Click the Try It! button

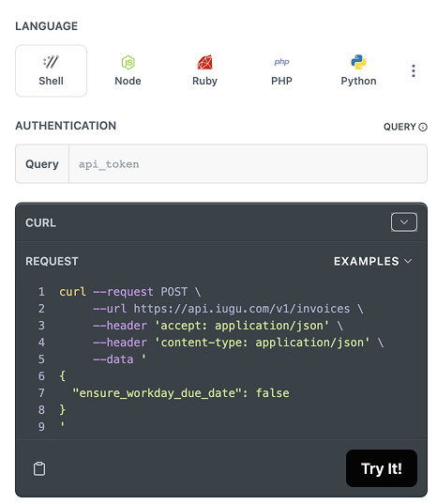[382, 468]
